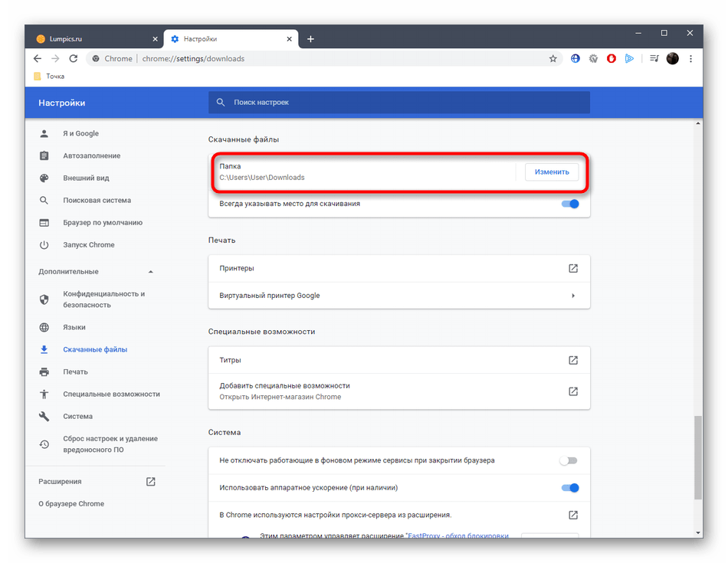Open the Opera-style red extension icon

(x=612, y=59)
